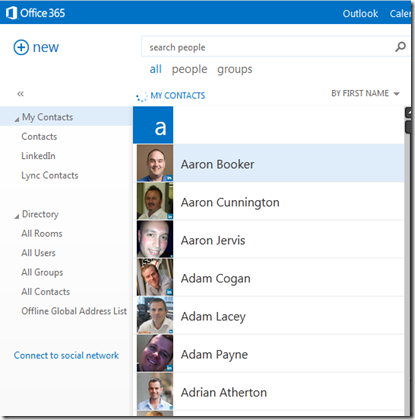Open Aaron Booker's profile photo
415x420 pixels.
pyautogui.click(x=155, y=163)
